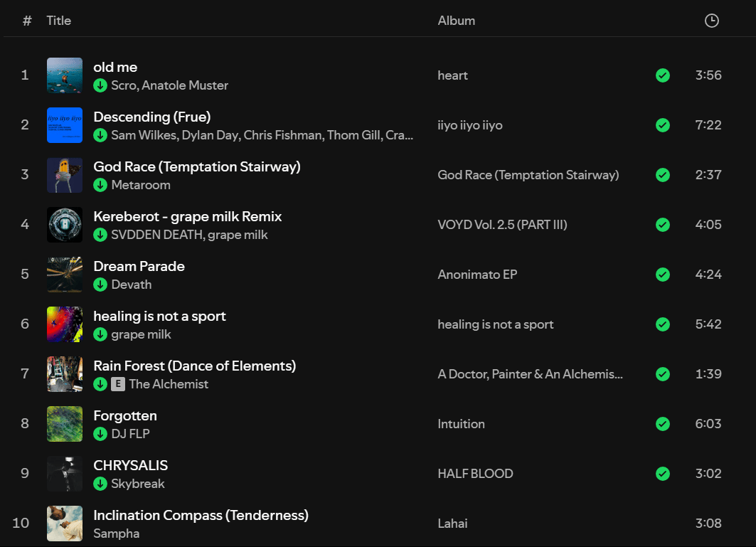The width and height of the screenshot is (756, 547).
Task: Click the explicit E badge on The Alchemist
Action: [118, 384]
